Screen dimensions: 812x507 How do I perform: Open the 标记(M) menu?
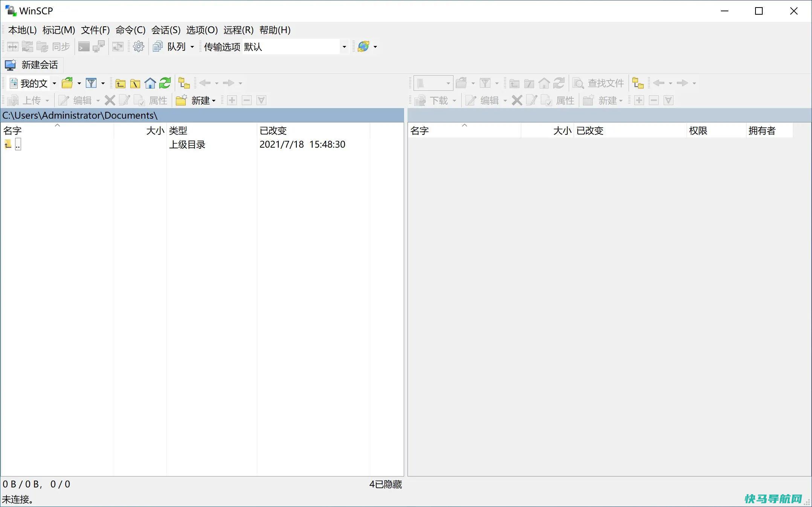coord(59,30)
